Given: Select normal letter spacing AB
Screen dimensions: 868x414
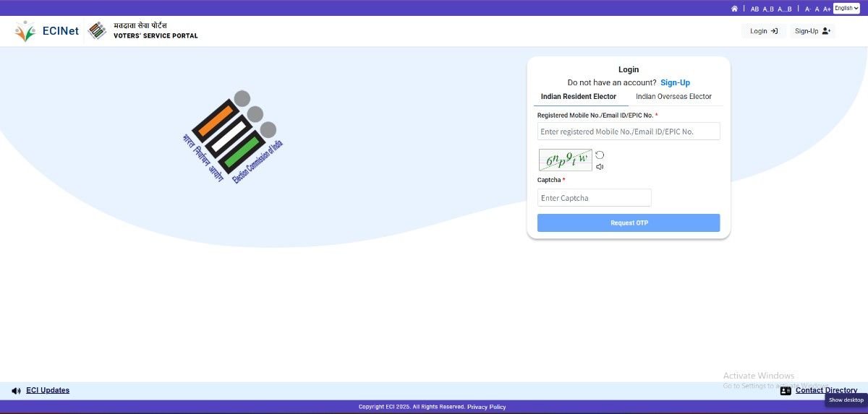Looking at the screenshot, I should 754,9.
